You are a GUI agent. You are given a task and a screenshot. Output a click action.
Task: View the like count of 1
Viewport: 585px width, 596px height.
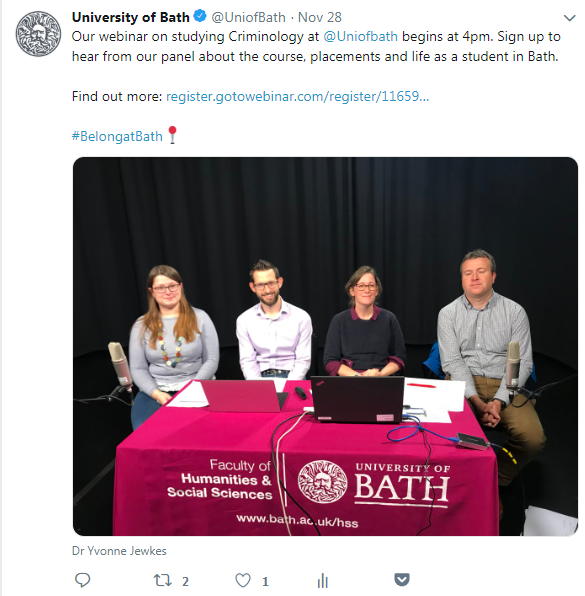tap(265, 581)
